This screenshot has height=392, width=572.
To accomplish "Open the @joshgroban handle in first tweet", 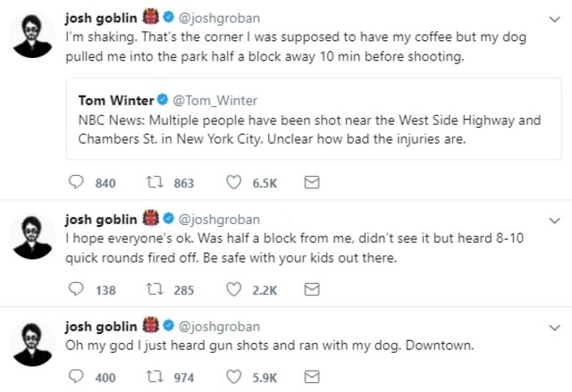I will tap(220, 18).
